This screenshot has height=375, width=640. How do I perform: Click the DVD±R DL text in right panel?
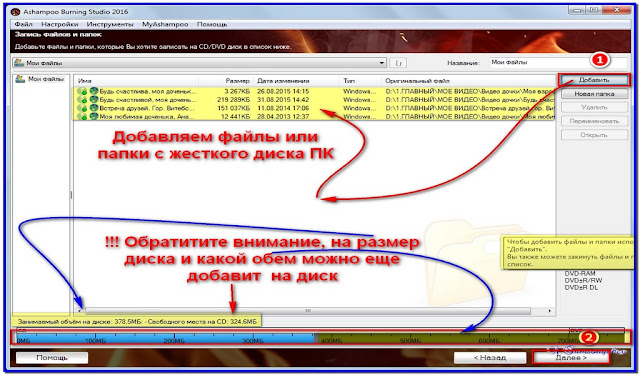[x=581, y=288]
